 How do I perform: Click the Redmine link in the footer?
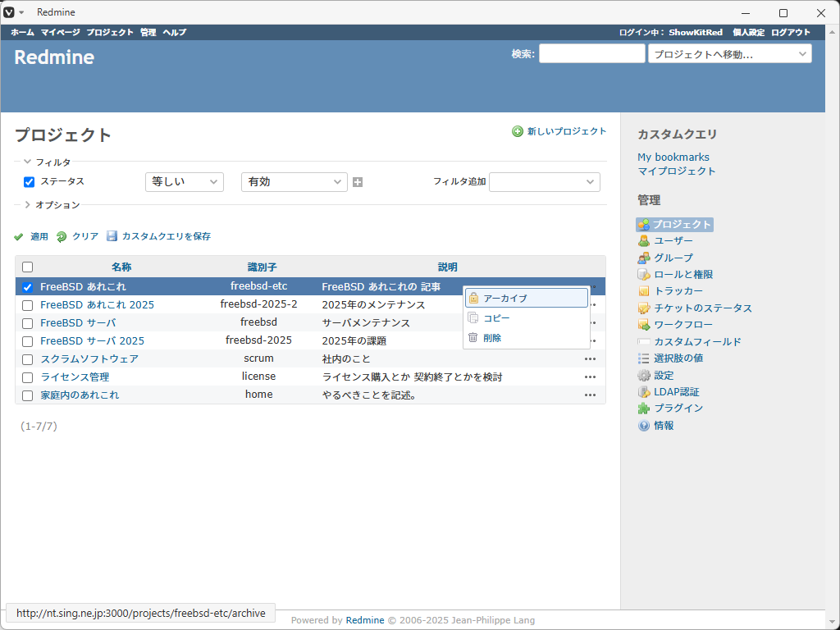click(365, 620)
